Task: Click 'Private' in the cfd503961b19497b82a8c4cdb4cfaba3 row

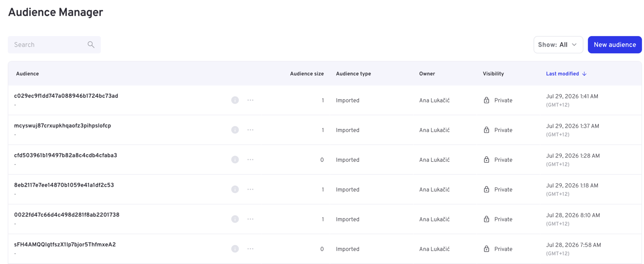Action: [x=503, y=160]
